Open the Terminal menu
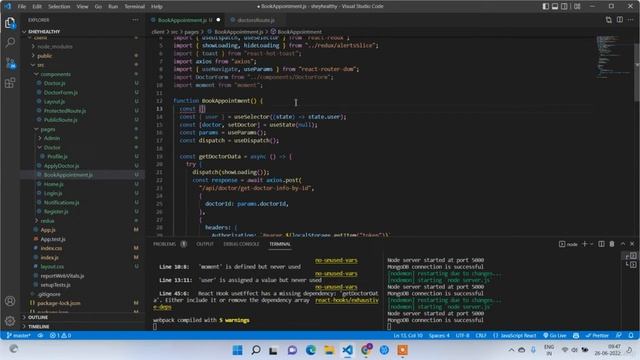This screenshot has height=360, width=640. (134, 7)
